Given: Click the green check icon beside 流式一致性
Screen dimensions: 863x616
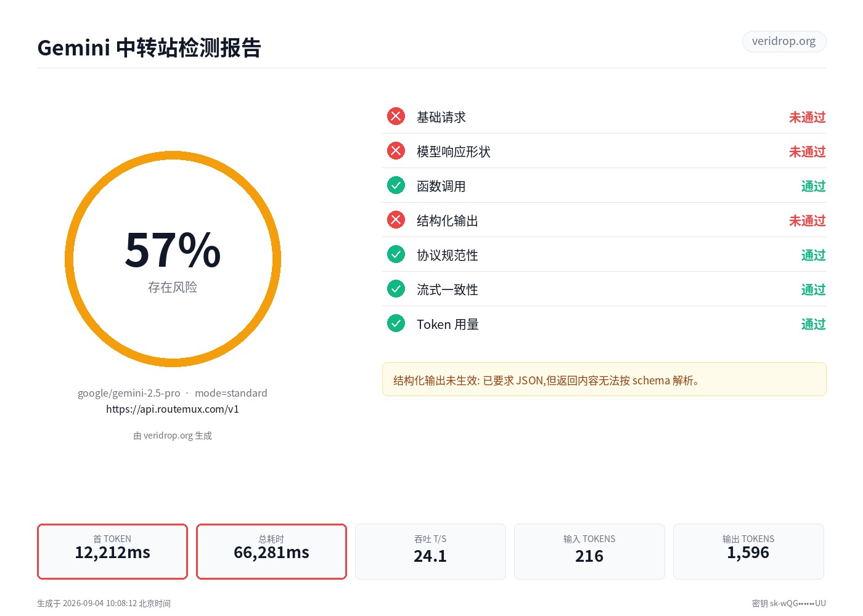Looking at the screenshot, I should [396, 289].
